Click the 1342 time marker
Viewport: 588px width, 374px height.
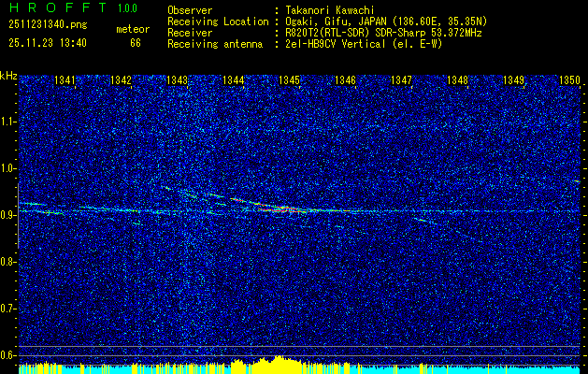click(x=122, y=80)
